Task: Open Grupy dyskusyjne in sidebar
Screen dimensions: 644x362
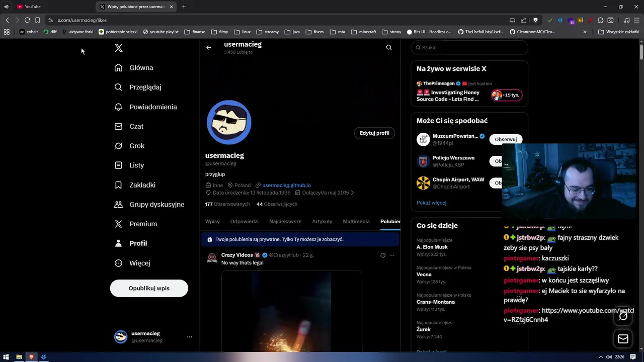Action: pos(149,204)
